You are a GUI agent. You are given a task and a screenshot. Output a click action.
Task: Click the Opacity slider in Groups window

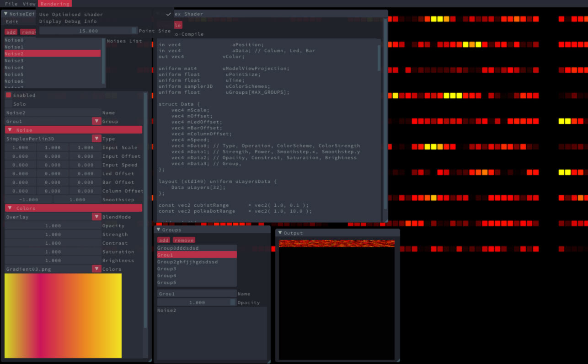pos(197,303)
